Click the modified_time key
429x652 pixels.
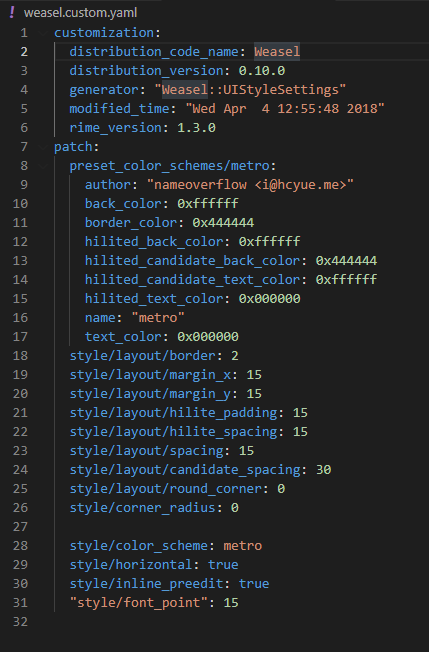point(119,109)
